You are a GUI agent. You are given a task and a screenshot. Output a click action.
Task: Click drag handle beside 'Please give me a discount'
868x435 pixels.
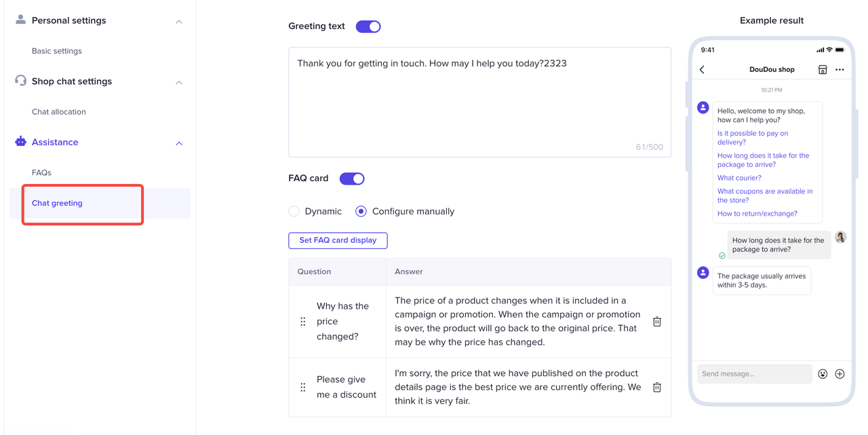tap(303, 387)
